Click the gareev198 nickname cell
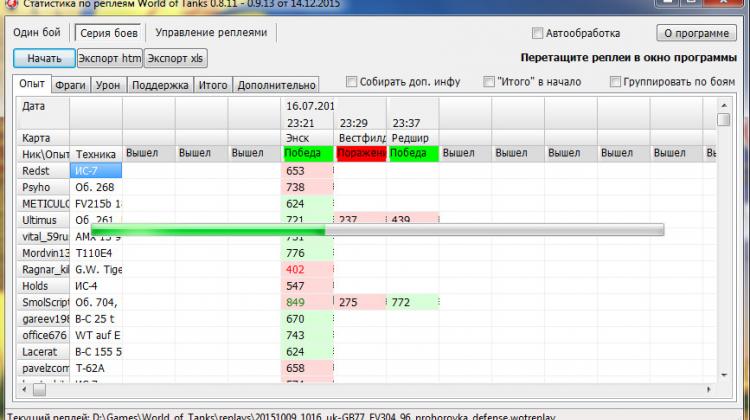750x420 pixels. pyautogui.click(x=44, y=319)
